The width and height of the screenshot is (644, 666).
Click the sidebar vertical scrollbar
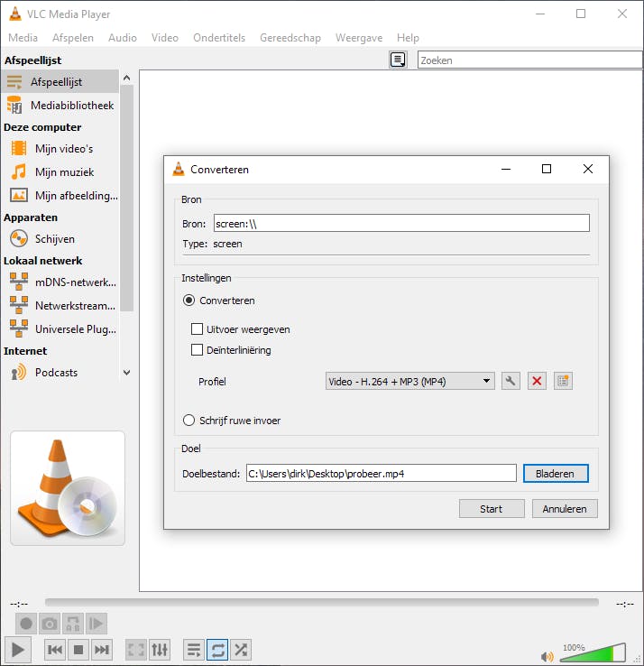pos(126,198)
